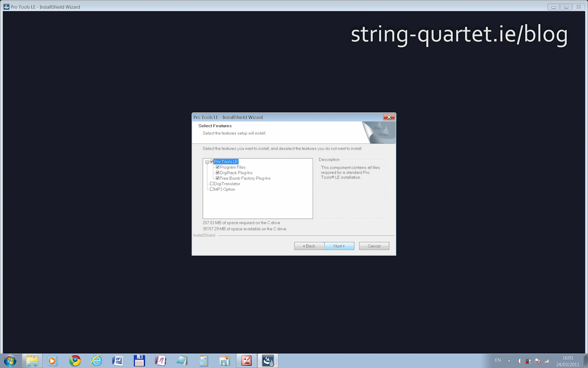This screenshot has width=588, height=368.
Task: Click the red square taskbar icon
Action: tap(246, 361)
